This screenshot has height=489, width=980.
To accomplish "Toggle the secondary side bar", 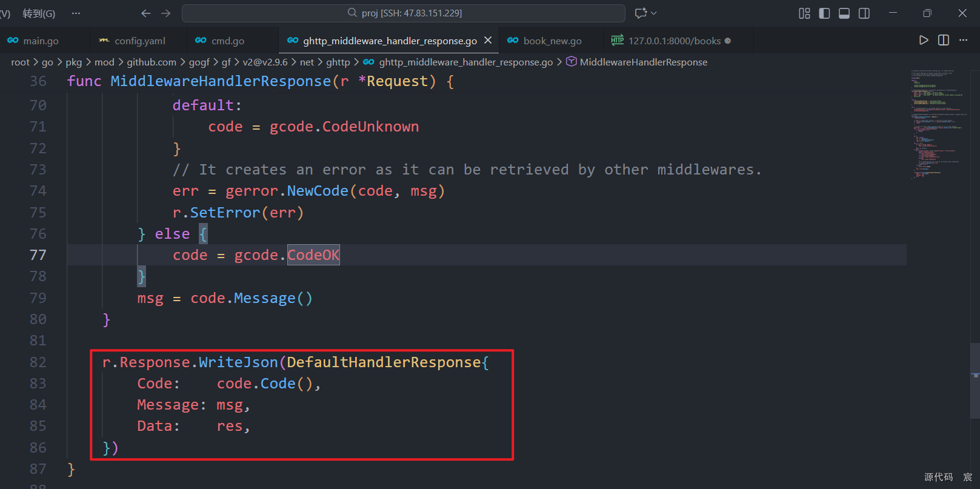I will pos(864,13).
